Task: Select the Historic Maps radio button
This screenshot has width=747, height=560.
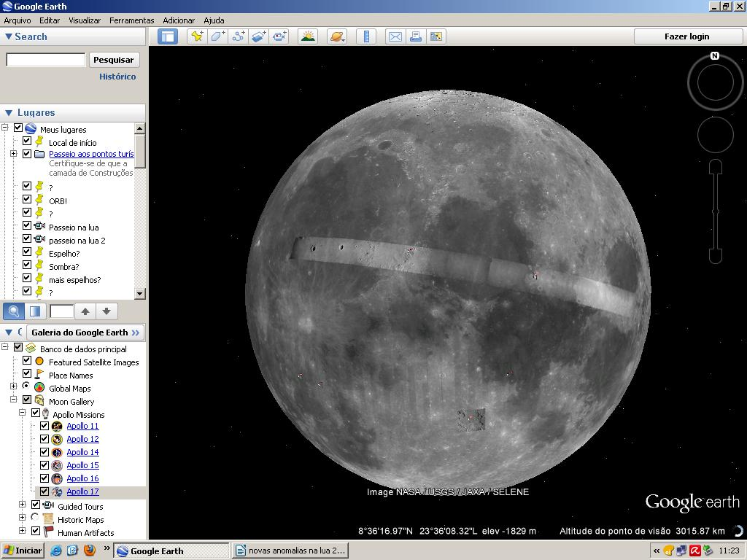Action: tap(35, 517)
